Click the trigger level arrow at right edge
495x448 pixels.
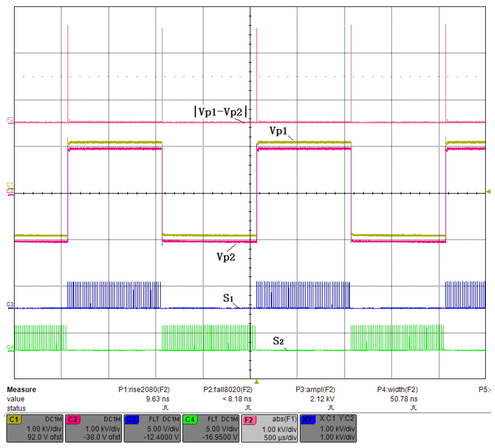tap(488, 191)
